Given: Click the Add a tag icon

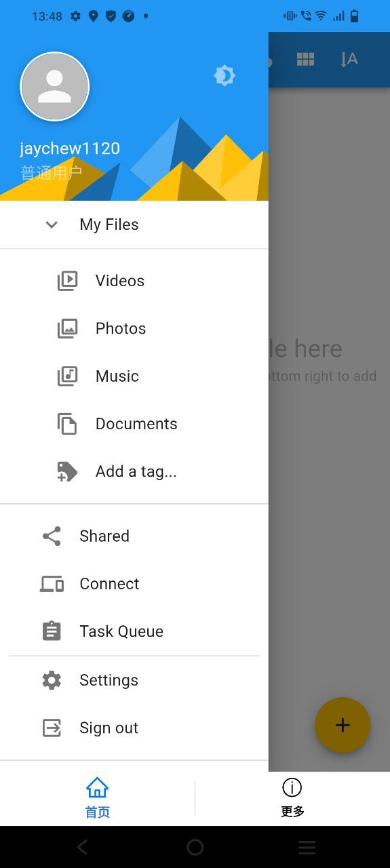Looking at the screenshot, I should 67,471.
